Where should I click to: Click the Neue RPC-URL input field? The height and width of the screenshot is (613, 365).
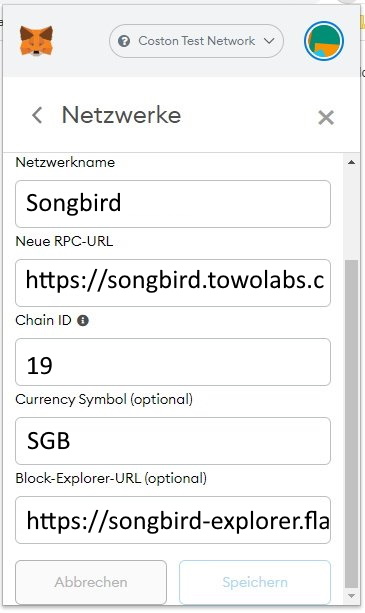(x=173, y=283)
